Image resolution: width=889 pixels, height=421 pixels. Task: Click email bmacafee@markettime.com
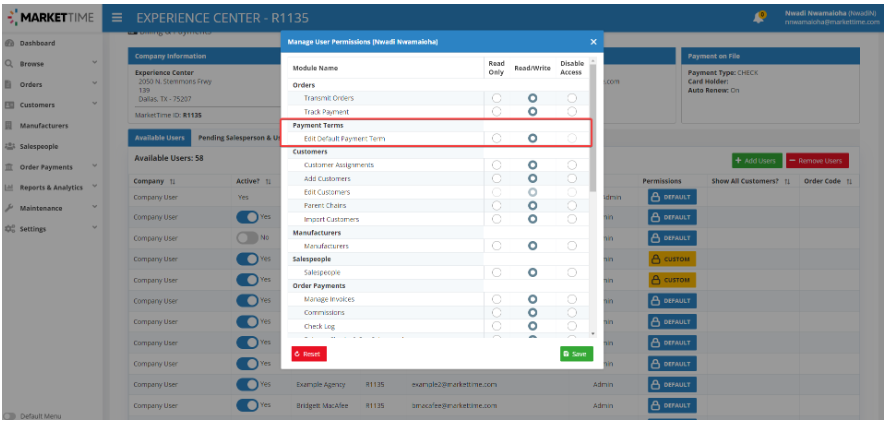(x=454, y=406)
